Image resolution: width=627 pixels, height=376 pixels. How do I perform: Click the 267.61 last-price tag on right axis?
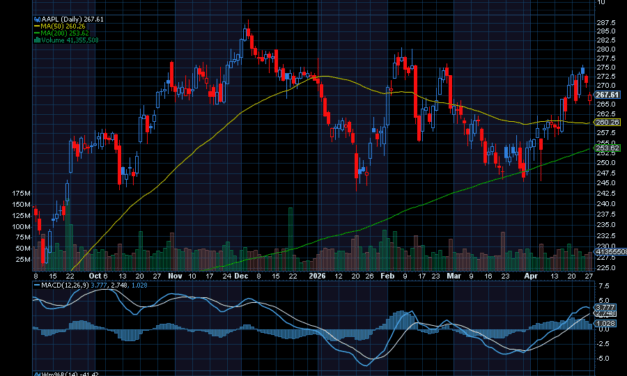point(607,95)
